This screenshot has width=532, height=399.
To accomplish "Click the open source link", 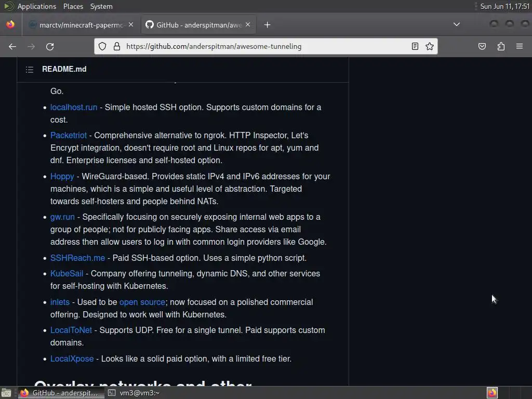I will [142, 302].
